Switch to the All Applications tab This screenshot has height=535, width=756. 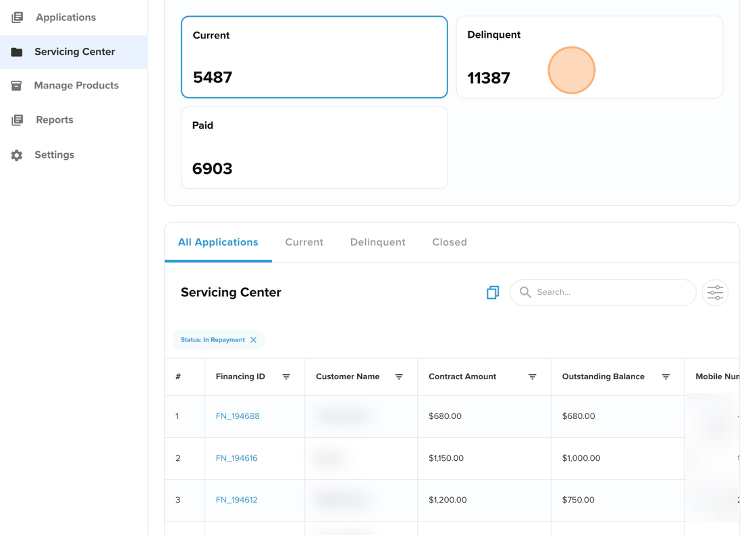pyautogui.click(x=218, y=242)
